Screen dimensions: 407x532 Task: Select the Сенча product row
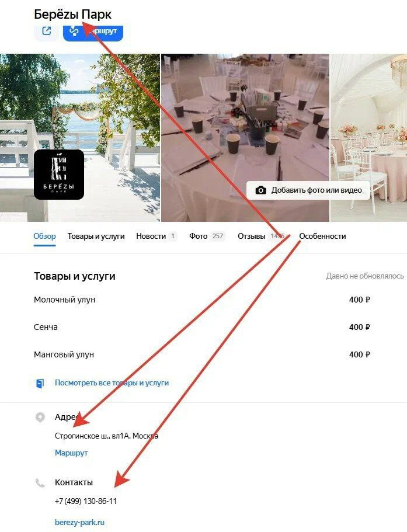[x=202, y=327]
